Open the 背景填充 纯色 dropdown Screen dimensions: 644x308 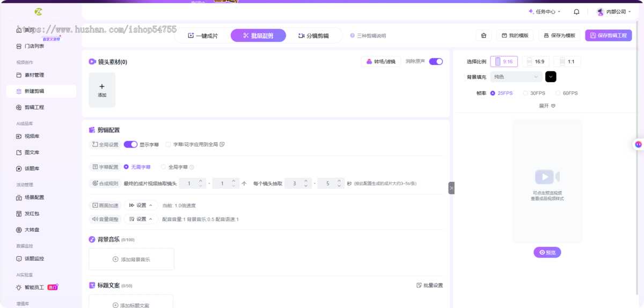[x=516, y=77]
